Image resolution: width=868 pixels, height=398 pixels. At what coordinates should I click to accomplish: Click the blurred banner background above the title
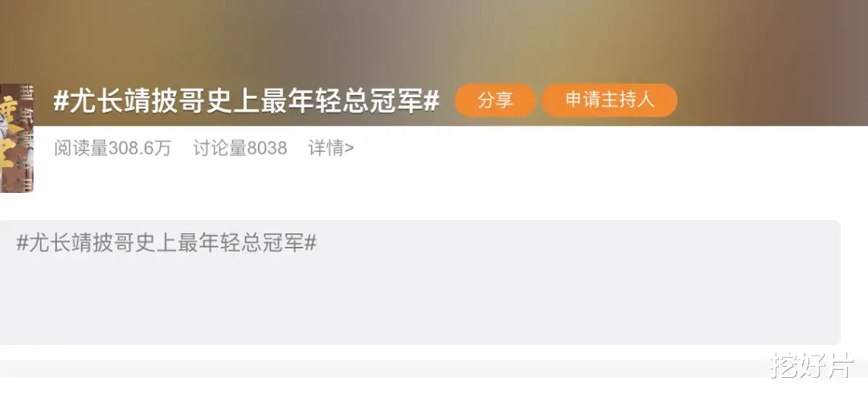coord(434,39)
